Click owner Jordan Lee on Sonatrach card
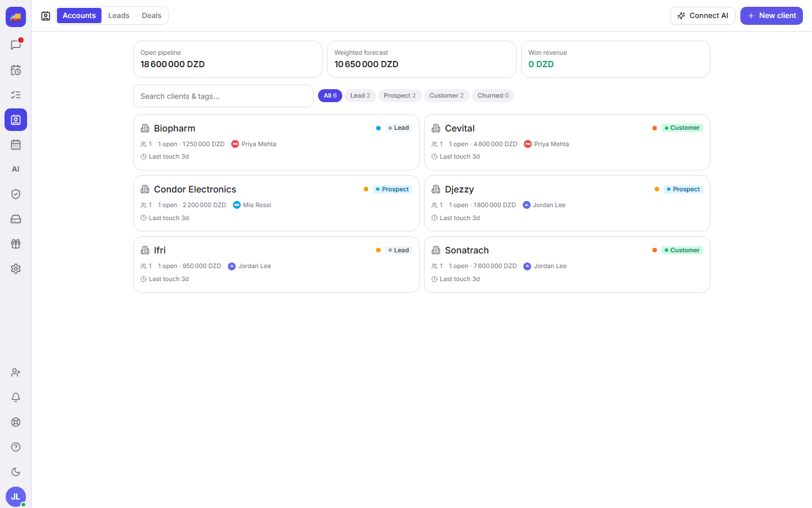This screenshot has width=812, height=508. tap(545, 266)
